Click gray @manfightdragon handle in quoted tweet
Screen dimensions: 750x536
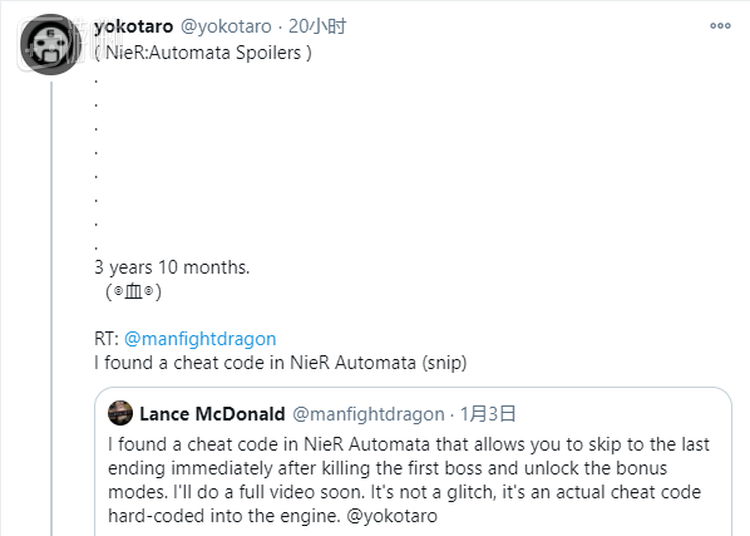pyautogui.click(x=368, y=413)
